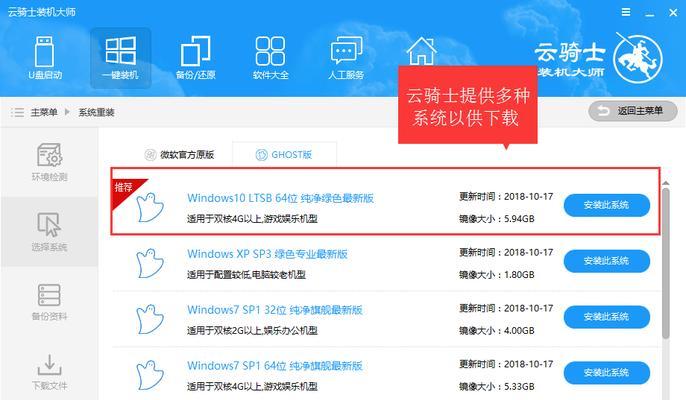Click 主菜单 in the breadcrumb

pyautogui.click(x=44, y=112)
